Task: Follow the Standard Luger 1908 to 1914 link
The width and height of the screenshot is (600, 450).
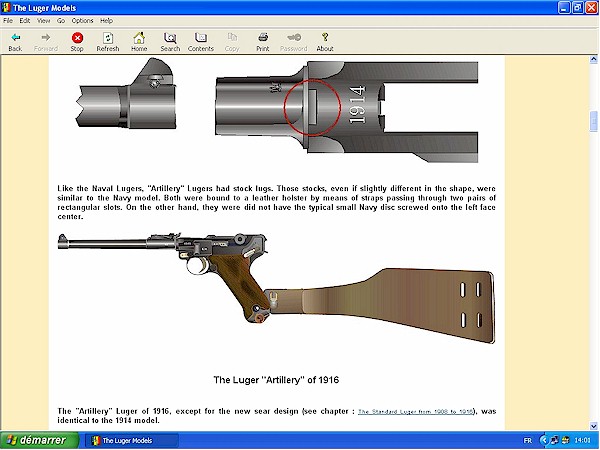Action: point(416,412)
